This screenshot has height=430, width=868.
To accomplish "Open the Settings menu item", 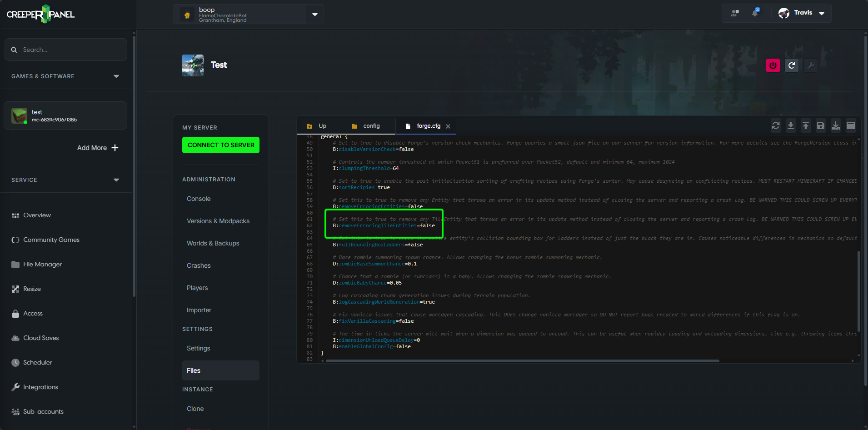I will [x=199, y=348].
